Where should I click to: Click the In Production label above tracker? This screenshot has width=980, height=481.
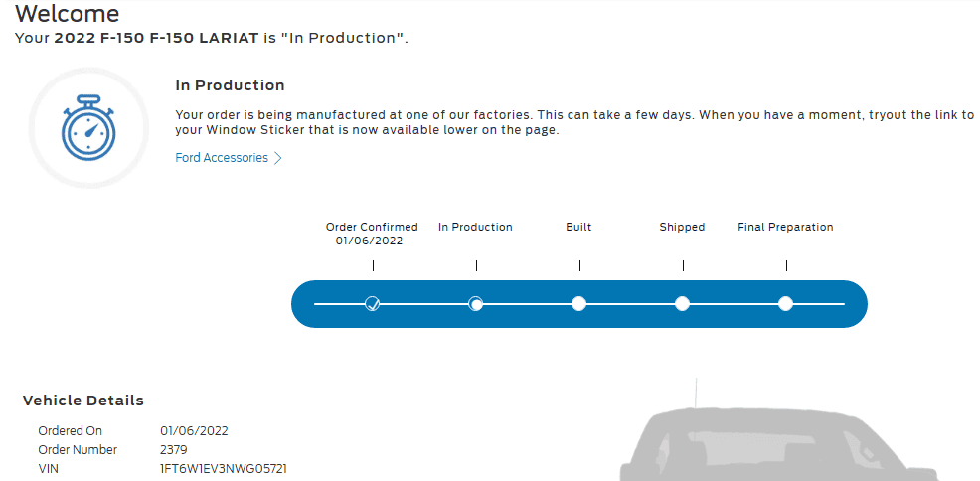(x=475, y=227)
